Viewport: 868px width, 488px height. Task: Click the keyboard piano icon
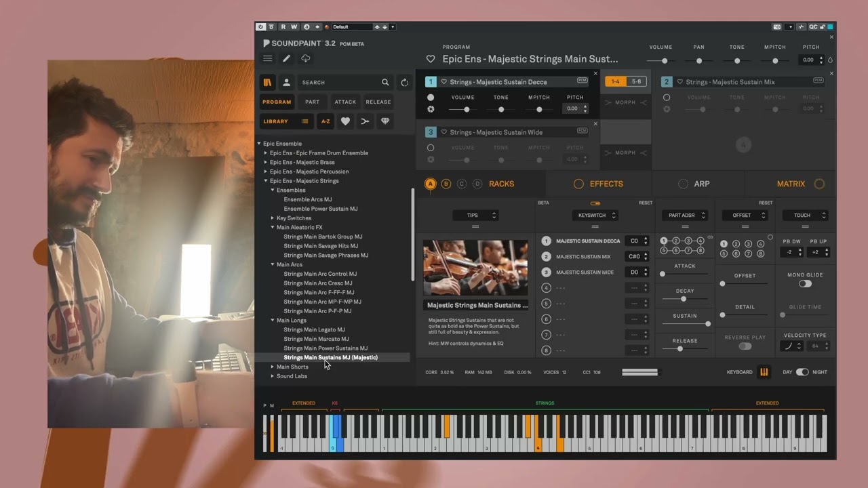(x=764, y=372)
